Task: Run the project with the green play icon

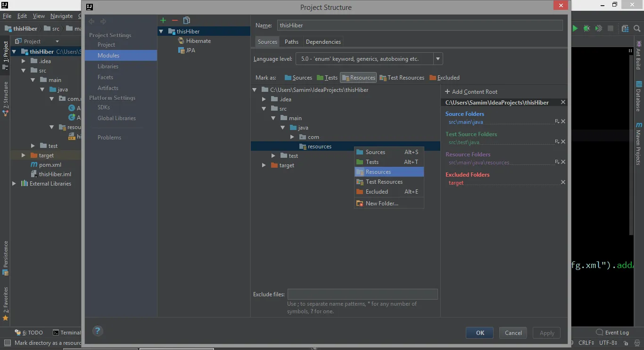Action: coord(575,28)
